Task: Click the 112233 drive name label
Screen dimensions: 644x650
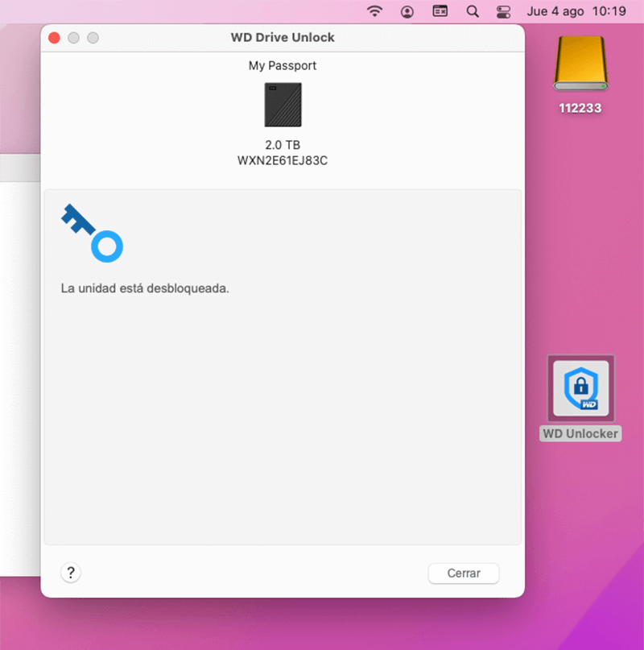Action: click(580, 108)
